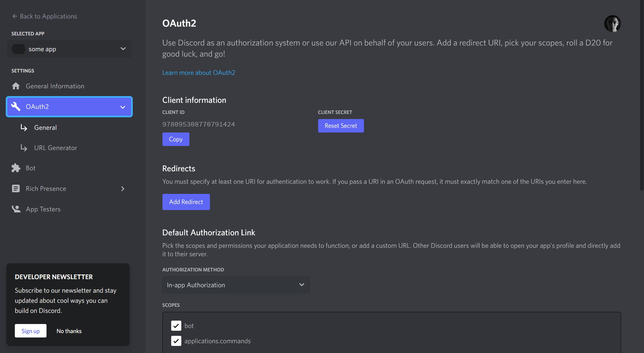
Task: Click the OAuth2 wrench icon
Action: click(x=16, y=107)
